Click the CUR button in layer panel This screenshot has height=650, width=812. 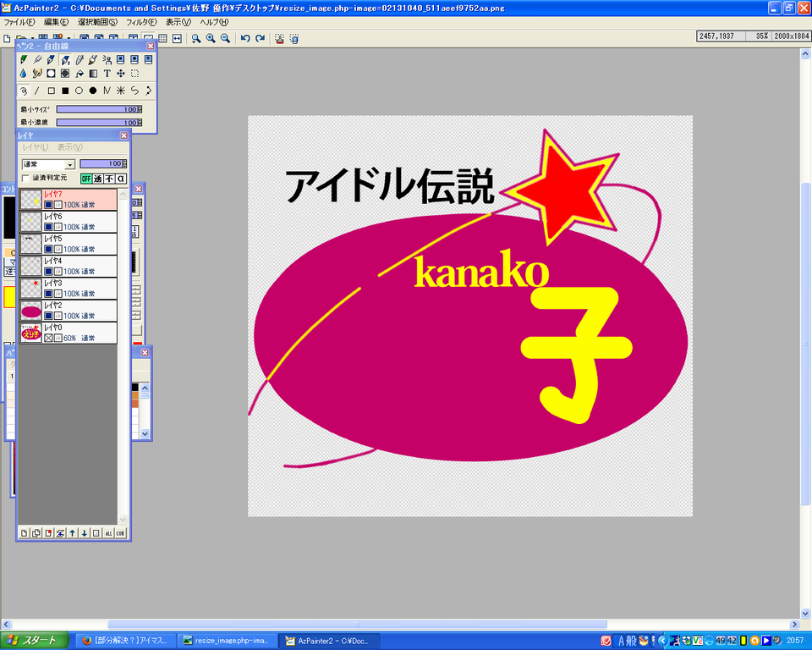pyautogui.click(x=120, y=533)
